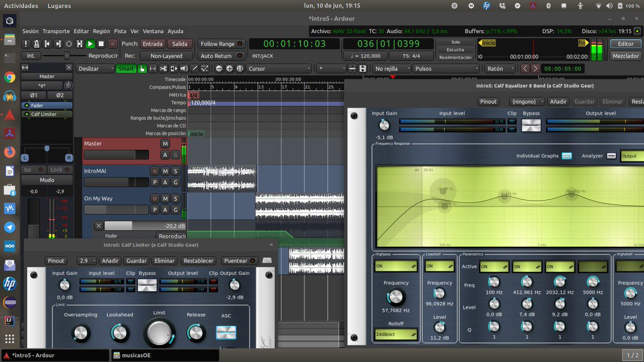Go to session start transport icon

click(47, 44)
